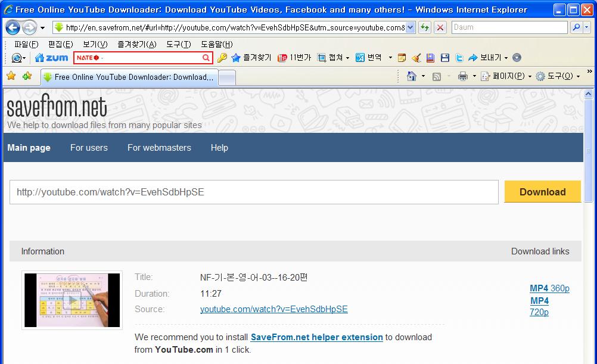This screenshot has width=597, height=364.
Task: Open the Favorites star in tab bar
Action: tap(11, 76)
